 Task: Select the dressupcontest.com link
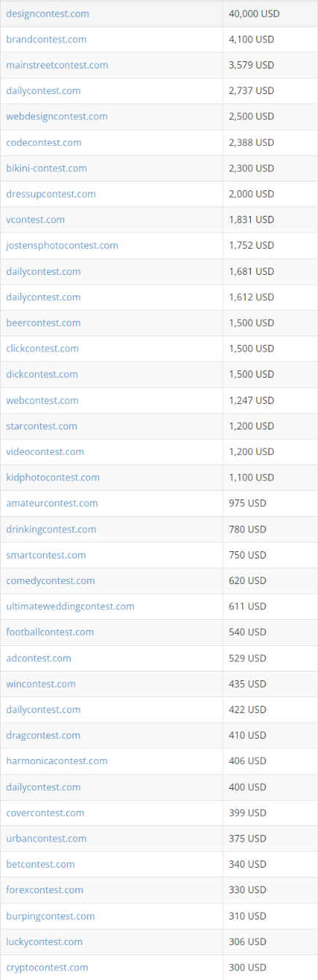coord(51,194)
